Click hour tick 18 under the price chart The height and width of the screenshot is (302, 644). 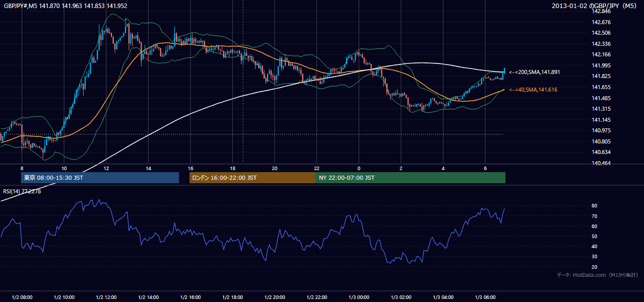(232, 168)
